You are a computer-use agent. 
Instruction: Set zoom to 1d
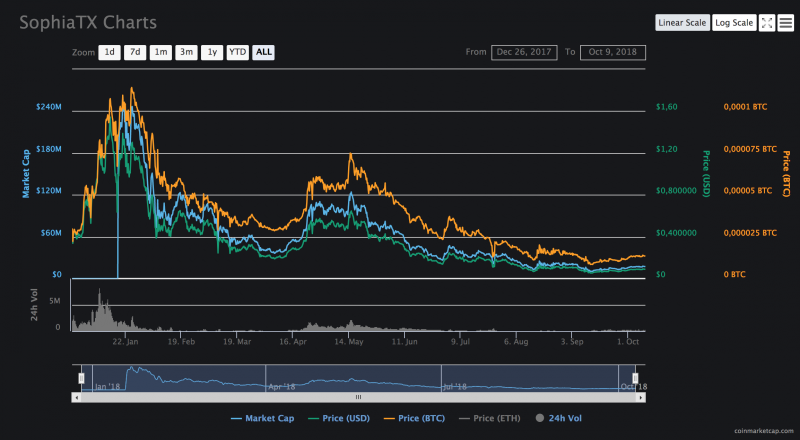(x=109, y=52)
